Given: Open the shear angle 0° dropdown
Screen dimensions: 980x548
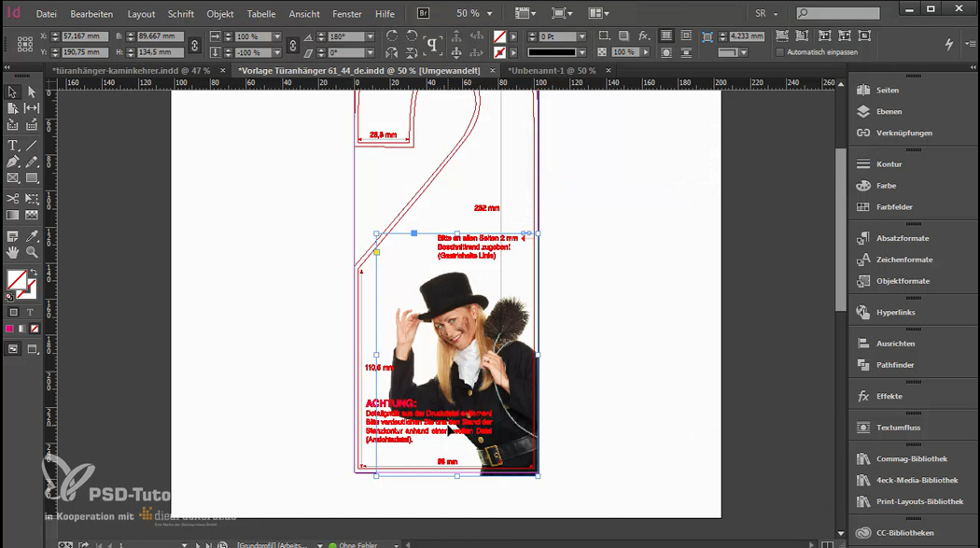Looking at the screenshot, I should click(370, 52).
